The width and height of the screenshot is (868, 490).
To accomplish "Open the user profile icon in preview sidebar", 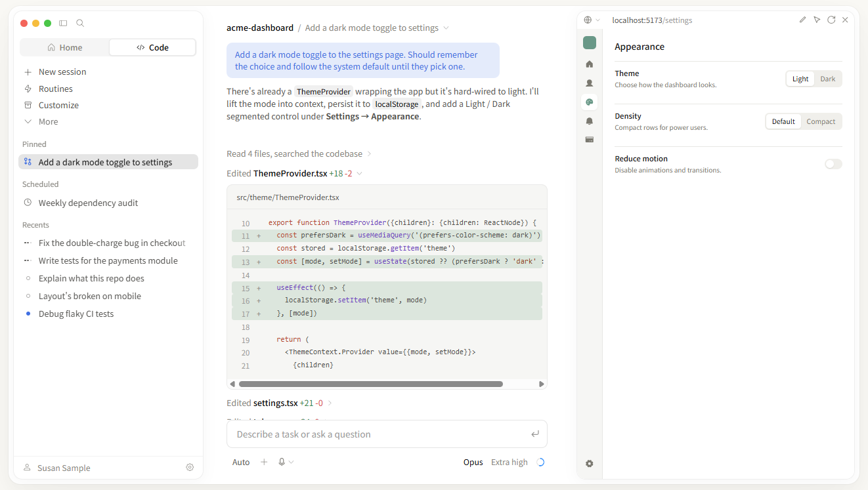I will click(x=590, y=83).
